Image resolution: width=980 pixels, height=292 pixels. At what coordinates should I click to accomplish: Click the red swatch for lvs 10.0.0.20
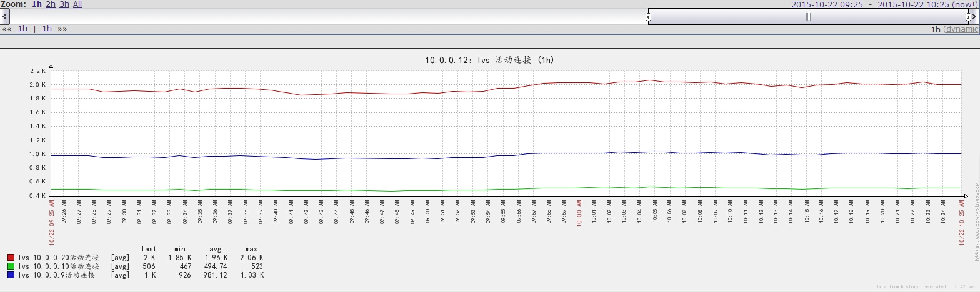click(11, 257)
